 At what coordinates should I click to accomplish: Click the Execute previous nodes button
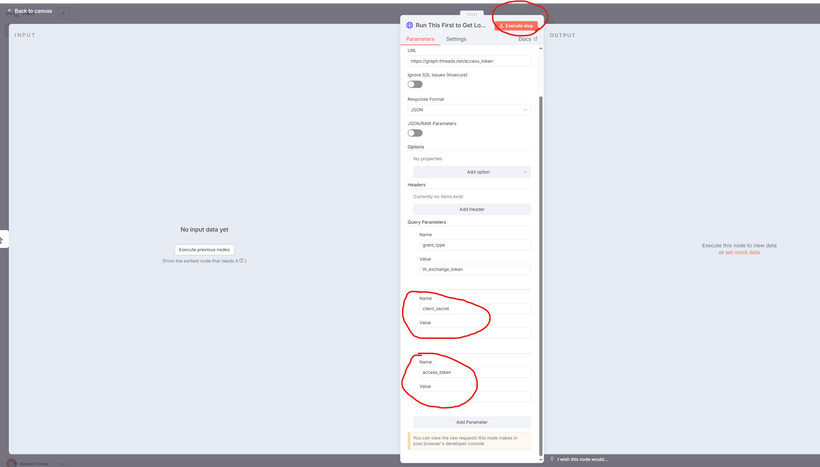[x=204, y=250]
